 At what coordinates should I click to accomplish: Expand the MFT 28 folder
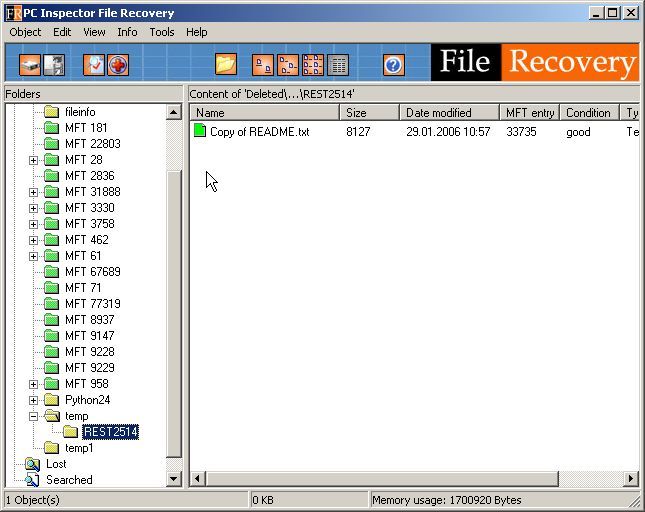[x=33, y=160]
